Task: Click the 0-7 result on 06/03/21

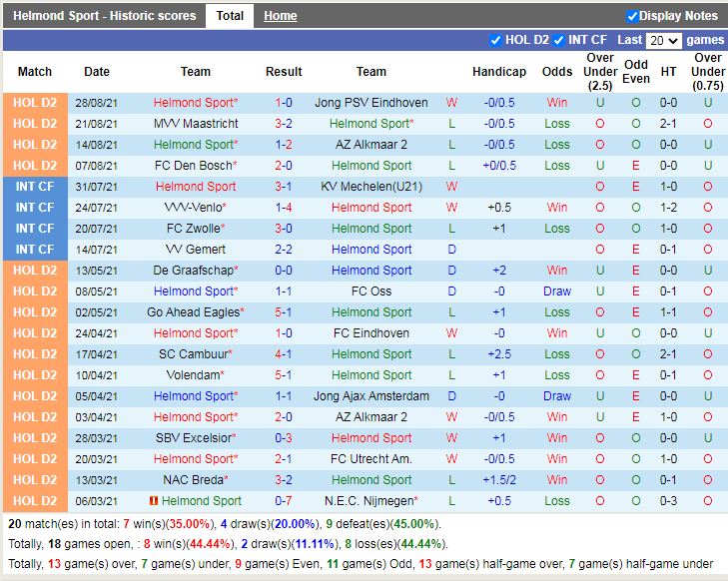Action: 284,501
